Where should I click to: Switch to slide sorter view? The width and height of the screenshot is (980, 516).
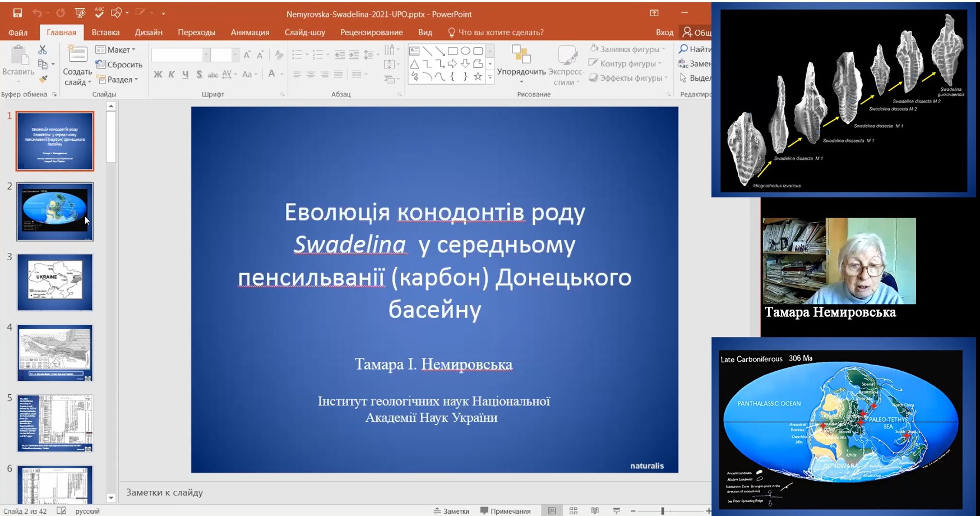coord(573,510)
